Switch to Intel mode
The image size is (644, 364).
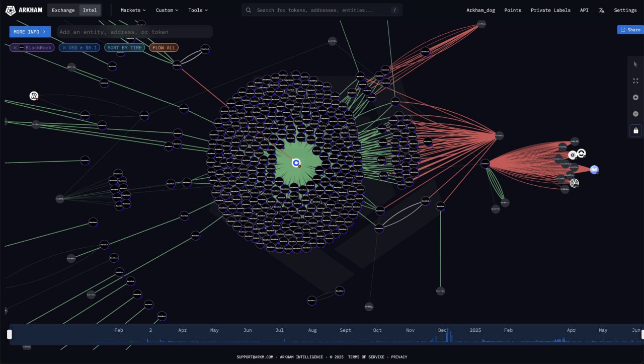[90, 10]
